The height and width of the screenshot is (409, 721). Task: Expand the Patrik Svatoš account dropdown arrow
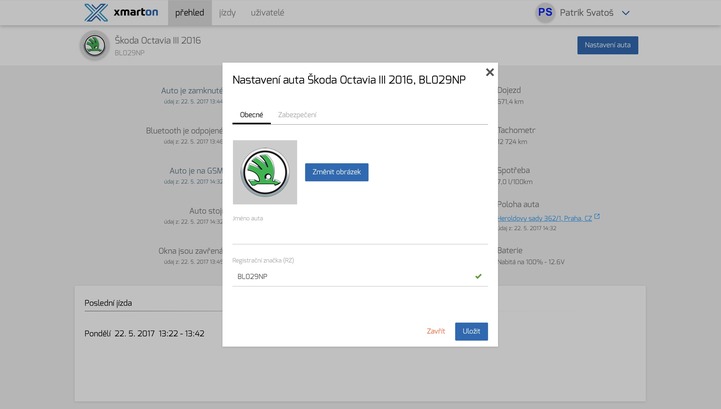626,13
